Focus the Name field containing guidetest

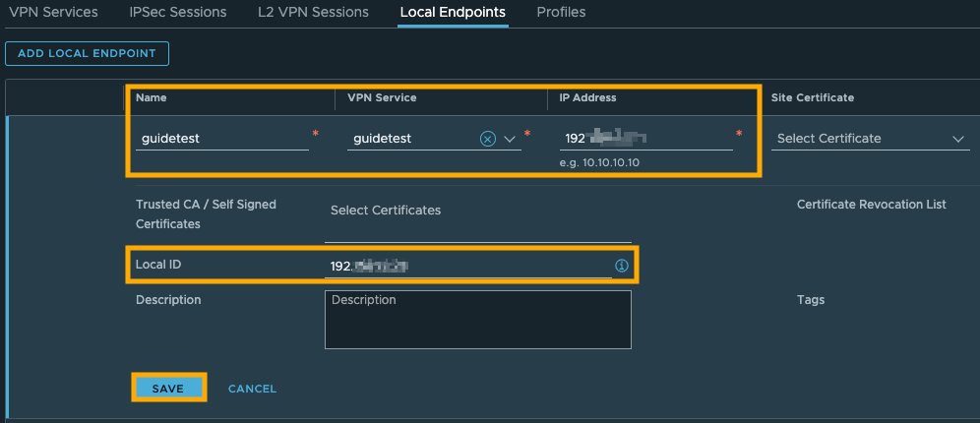click(x=222, y=139)
